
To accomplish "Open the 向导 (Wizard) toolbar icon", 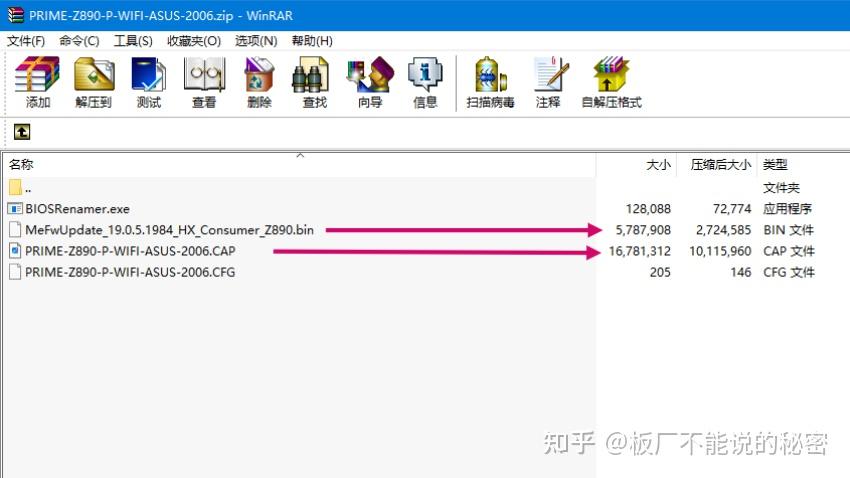I will tap(370, 74).
